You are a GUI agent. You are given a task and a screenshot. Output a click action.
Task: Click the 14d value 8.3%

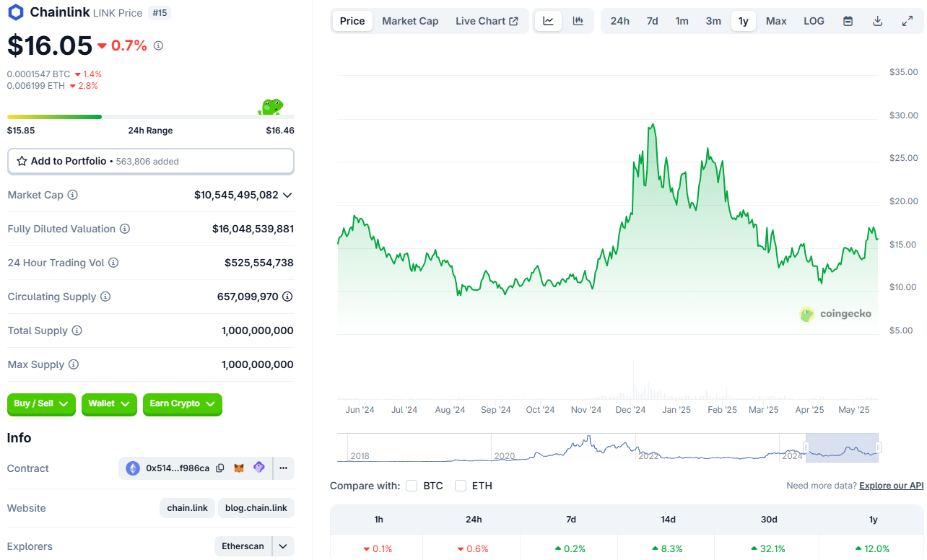(x=668, y=548)
